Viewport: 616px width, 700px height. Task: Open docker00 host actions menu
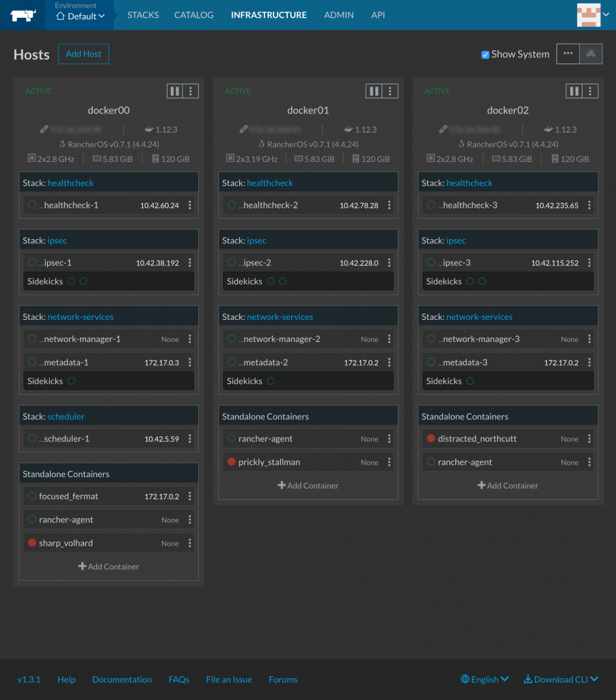[191, 91]
